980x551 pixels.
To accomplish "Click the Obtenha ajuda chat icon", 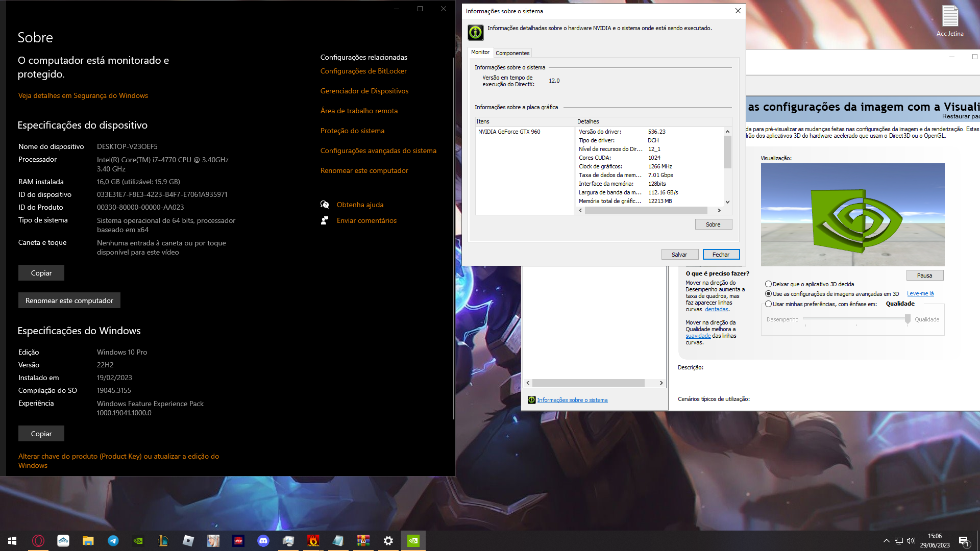I will (325, 205).
